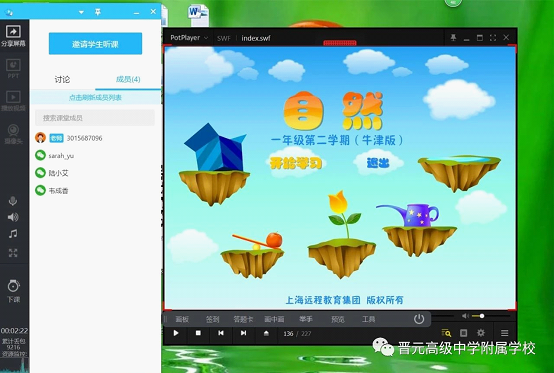Viewport: 554px width, 373px height.
Task: Click the 搜索课堂成员 search members field
Action: coord(95,118)
